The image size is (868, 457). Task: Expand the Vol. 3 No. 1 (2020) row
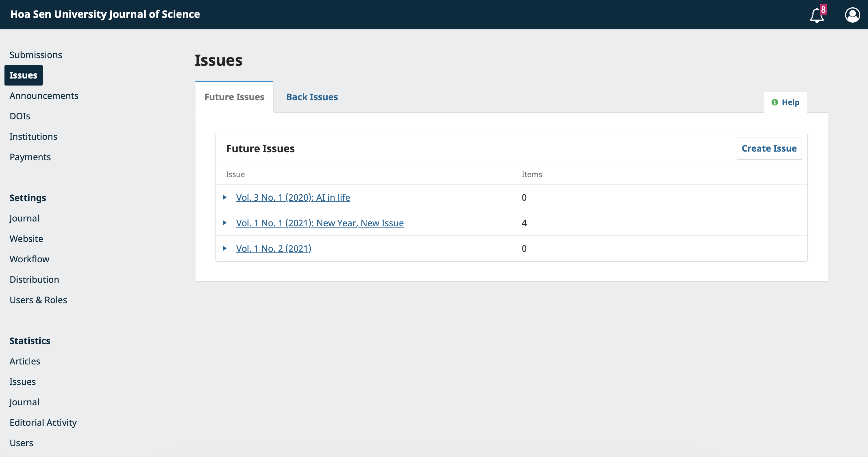tap(225, 197)
